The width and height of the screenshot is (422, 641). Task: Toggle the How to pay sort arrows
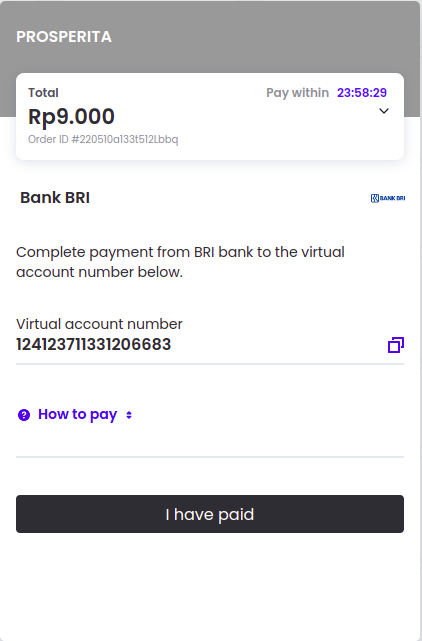pyautogui.click(x=129, y=415)
